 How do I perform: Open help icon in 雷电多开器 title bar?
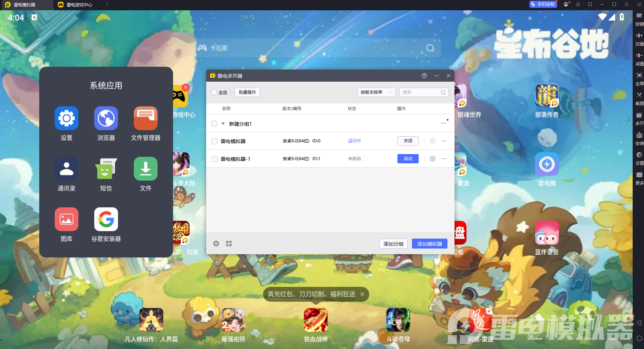[424, 76]
